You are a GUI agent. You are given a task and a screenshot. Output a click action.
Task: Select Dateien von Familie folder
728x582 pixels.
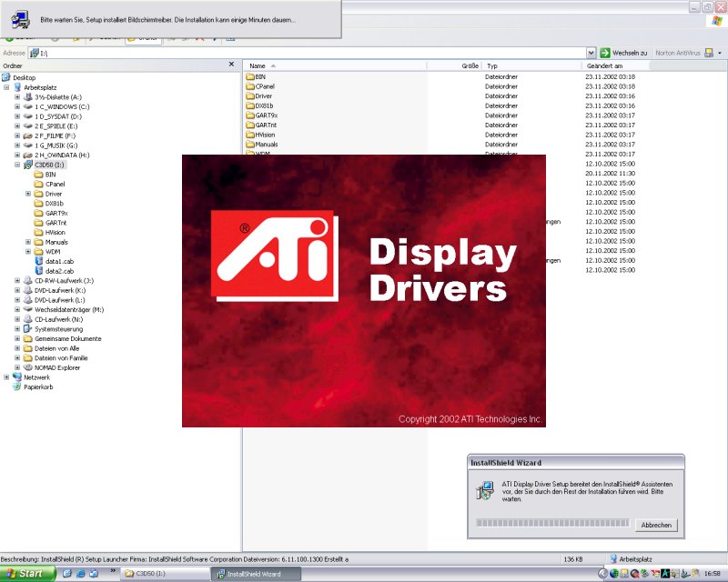(x=56, y=357)
